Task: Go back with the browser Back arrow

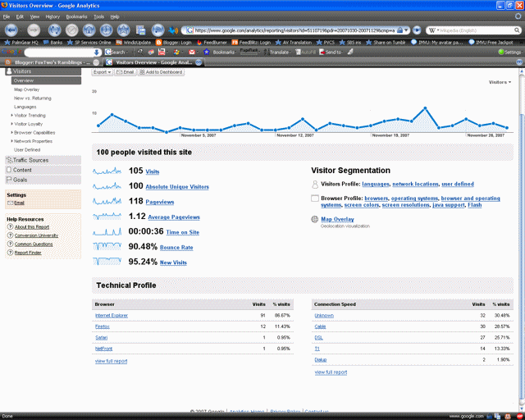Action: pos(11,30)
